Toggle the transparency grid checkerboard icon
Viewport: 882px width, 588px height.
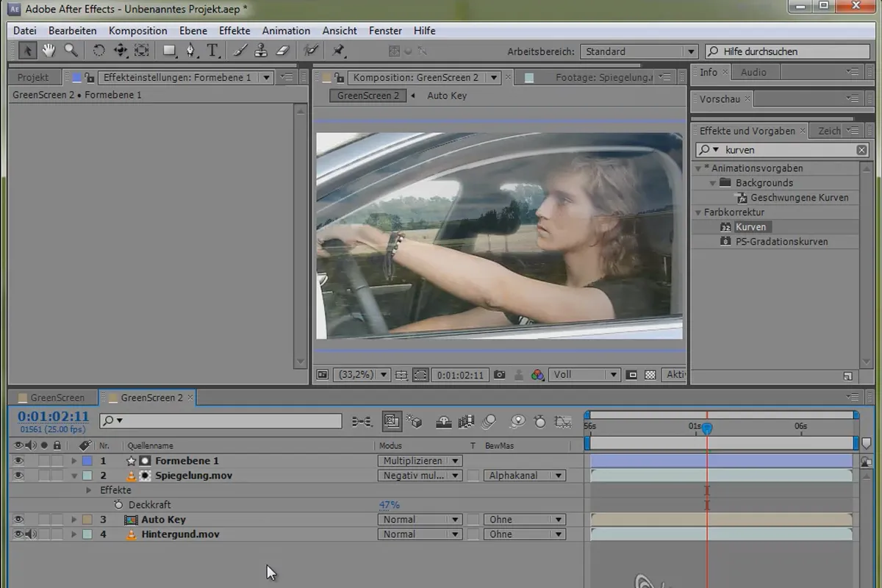(x=650, y=375)
